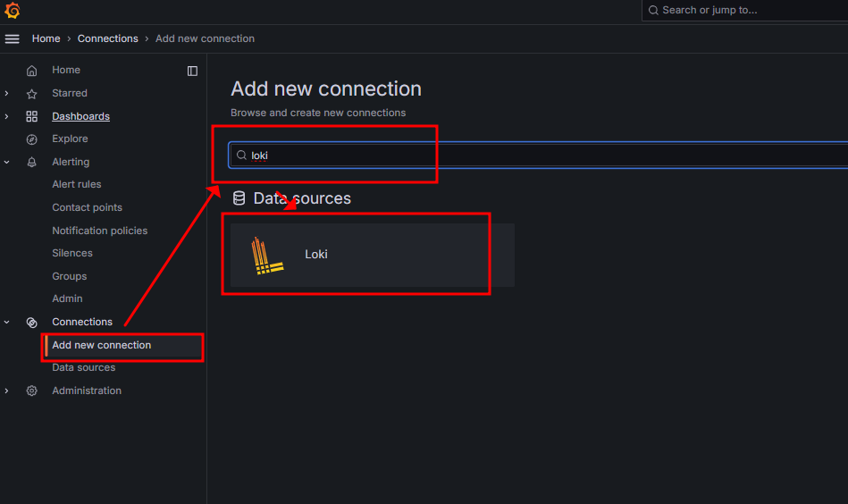Image resolution: width=848 pixels, height=504 pixels.
Task: Click the Grafana logo icon
Action: point(12,10)
